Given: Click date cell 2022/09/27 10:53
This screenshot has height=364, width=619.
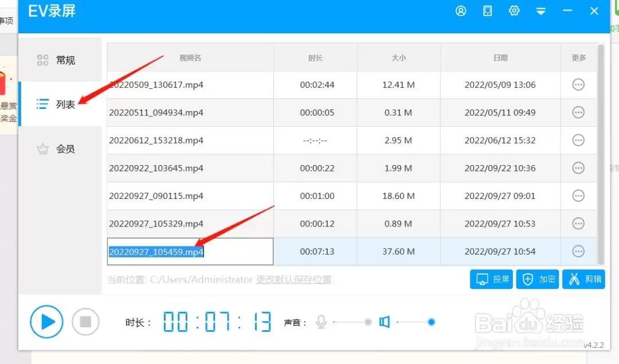Looking at the screenshot, I should 500,224.
